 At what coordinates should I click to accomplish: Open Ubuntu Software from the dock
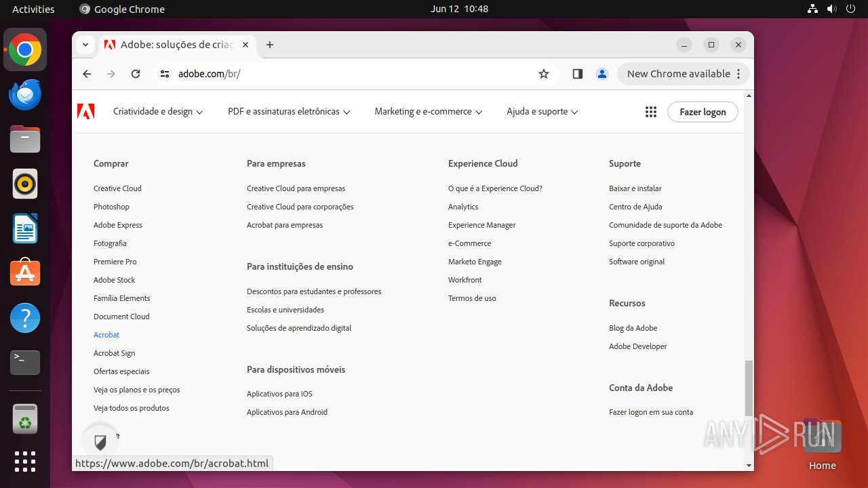click(x=25, y=273)
